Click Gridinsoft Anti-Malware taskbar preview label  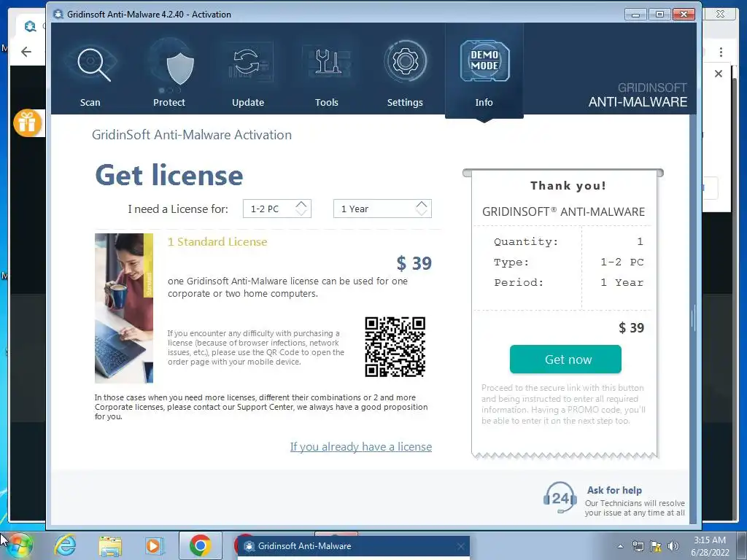coord(304,546)
